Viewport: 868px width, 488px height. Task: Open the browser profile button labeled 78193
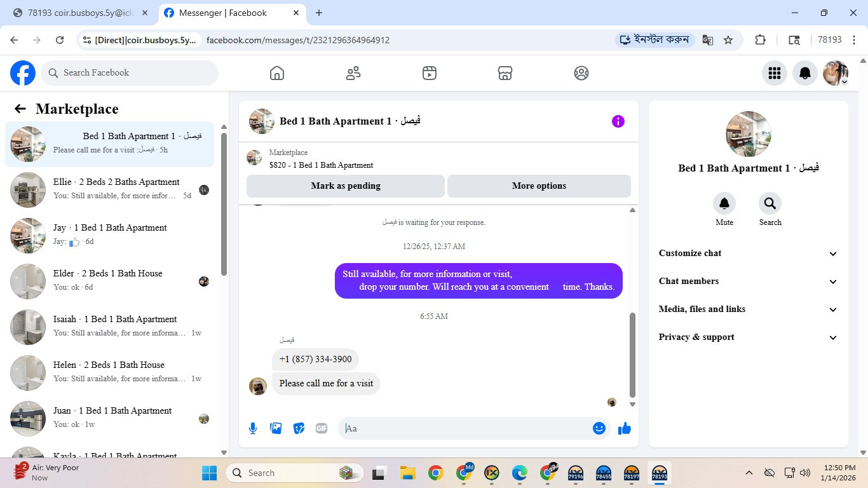tap(830, 40)
